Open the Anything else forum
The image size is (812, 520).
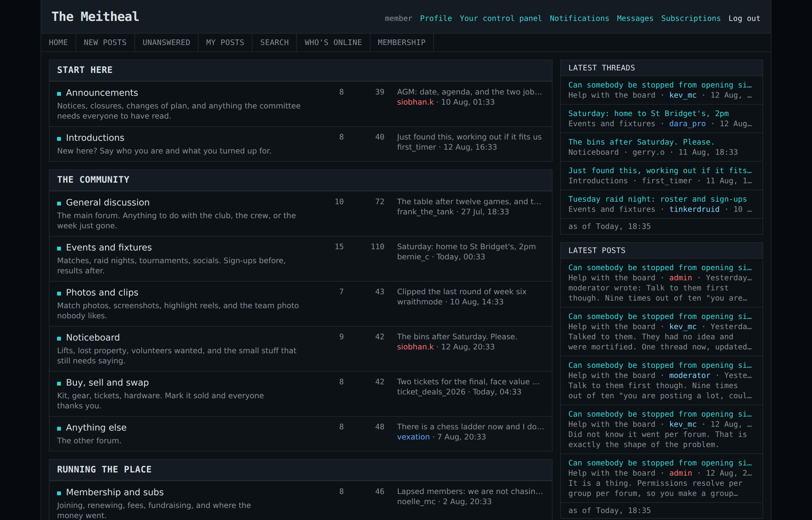click(x=96, y=427)
